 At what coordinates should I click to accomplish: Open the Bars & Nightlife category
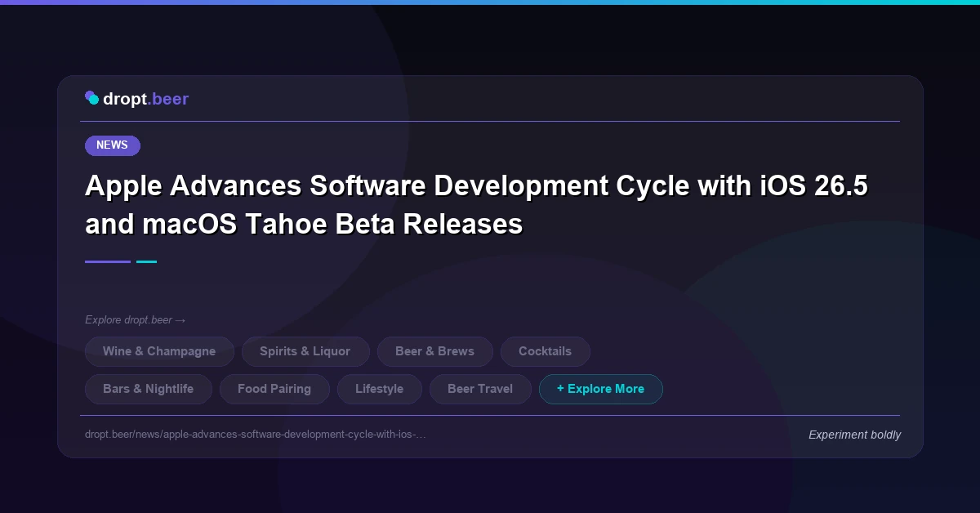tap(149, 389)
